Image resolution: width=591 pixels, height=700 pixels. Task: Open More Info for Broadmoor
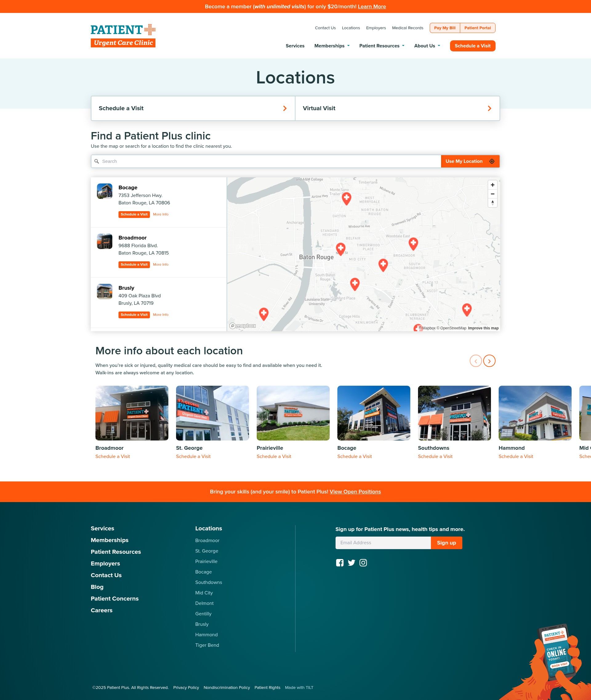pos(160,265)
